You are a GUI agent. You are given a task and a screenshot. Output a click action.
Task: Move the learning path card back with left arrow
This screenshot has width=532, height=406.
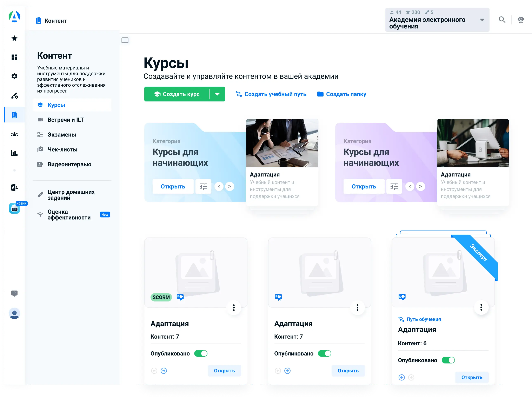click(402, 378)
